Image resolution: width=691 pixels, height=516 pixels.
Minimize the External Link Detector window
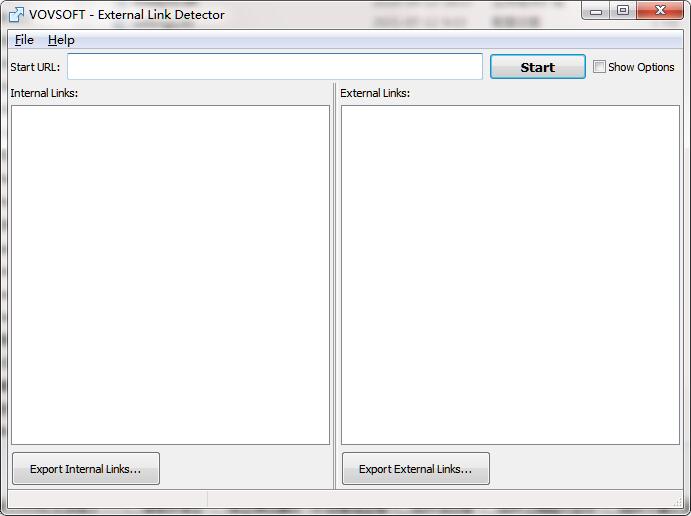click(x=597, y=11)
